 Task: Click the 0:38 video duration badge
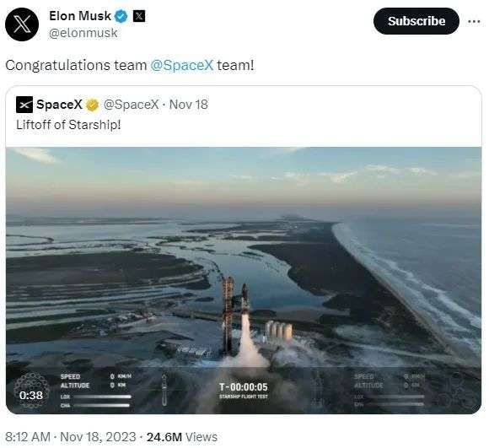click(31, 396)
